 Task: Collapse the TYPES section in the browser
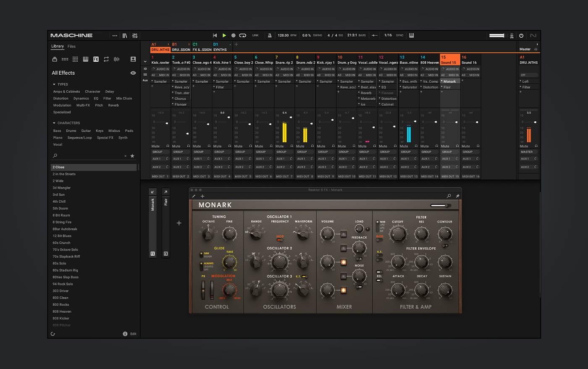[x=54, y=84]
